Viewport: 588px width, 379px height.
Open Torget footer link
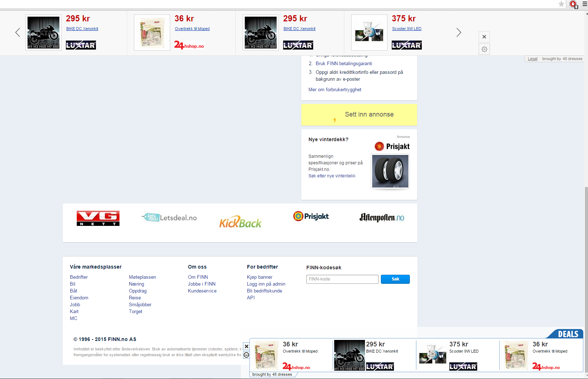135,311
